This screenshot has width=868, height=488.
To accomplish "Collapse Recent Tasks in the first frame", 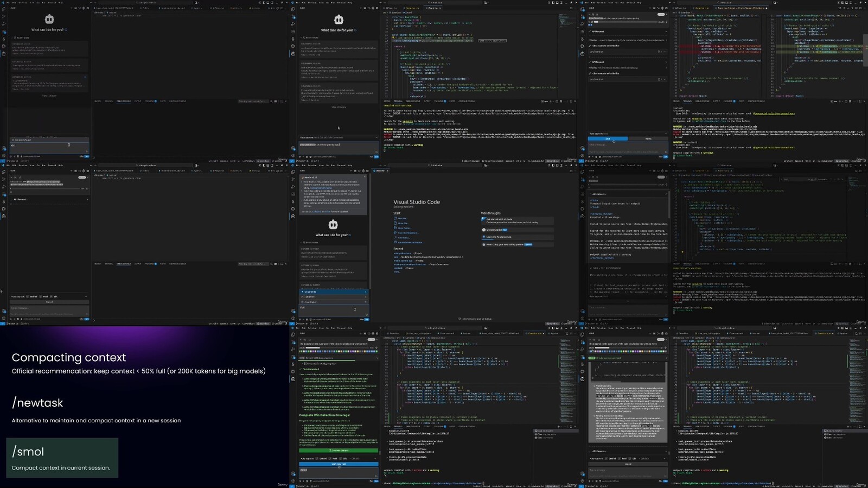I will (x=21, y=38).
